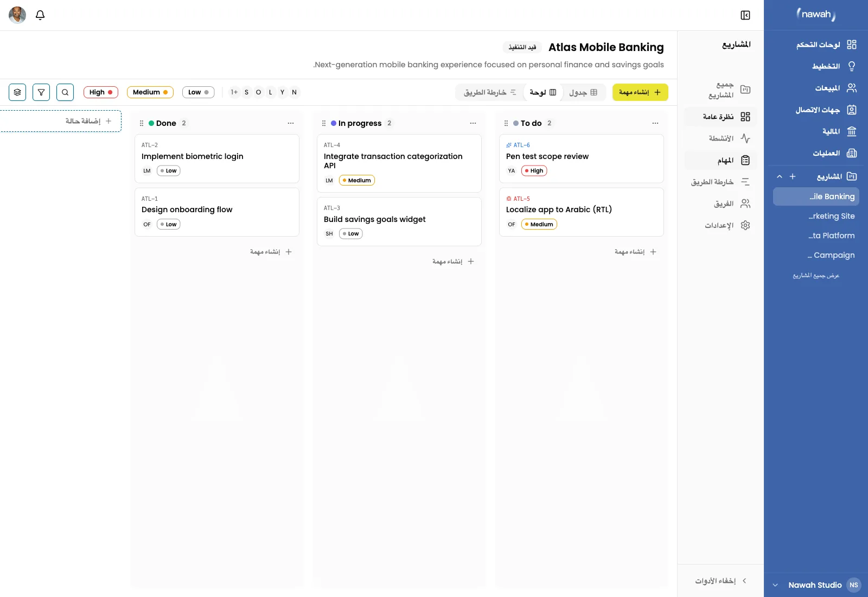868x597 pixels.
Task: Open the user profile avatar
Action: 17,15
